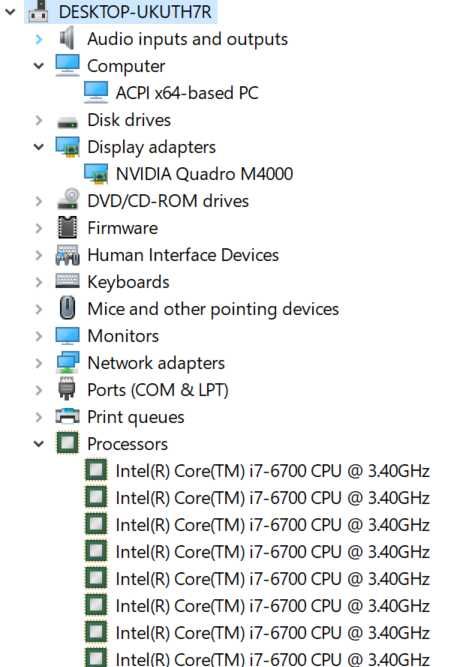Viewport: 466px width, 667px height.
Task: Click the Firmware chip icon
Action: tap(67, 228)
